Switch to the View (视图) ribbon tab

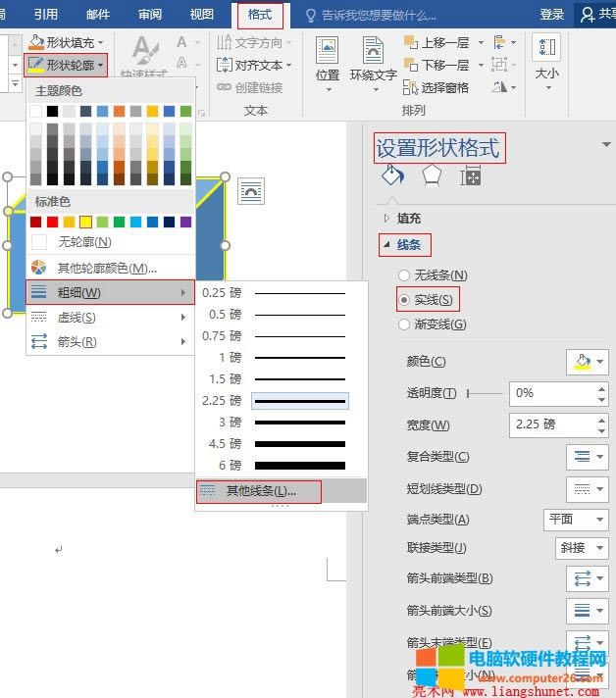[201, 15]
